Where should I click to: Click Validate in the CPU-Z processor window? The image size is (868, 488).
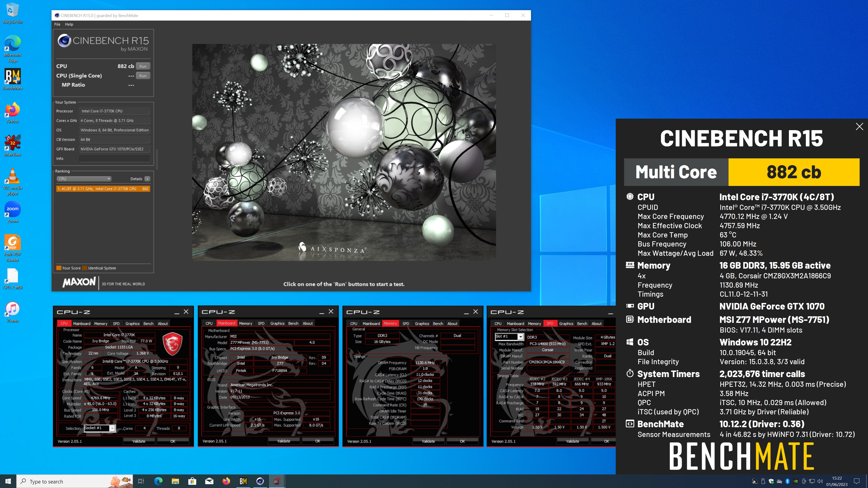139,441
